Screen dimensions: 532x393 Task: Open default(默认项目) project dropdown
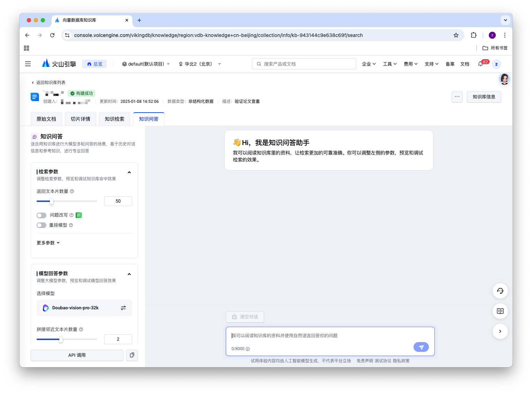[146, 64]
